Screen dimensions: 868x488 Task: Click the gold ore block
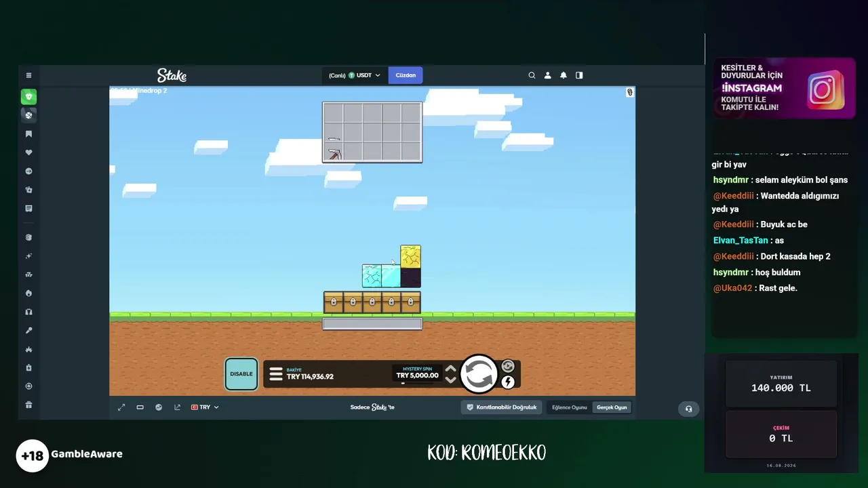pyautogui.click(x=410, y=256)
